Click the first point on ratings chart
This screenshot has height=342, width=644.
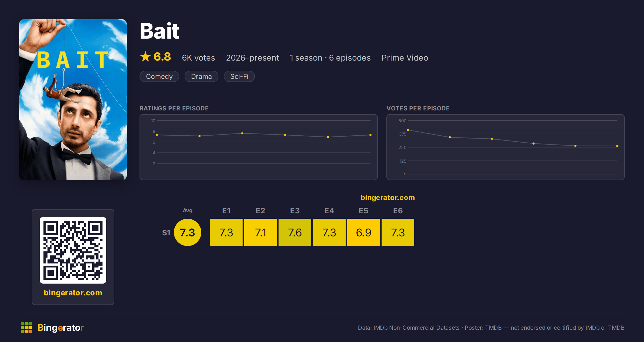pos(157,135)
